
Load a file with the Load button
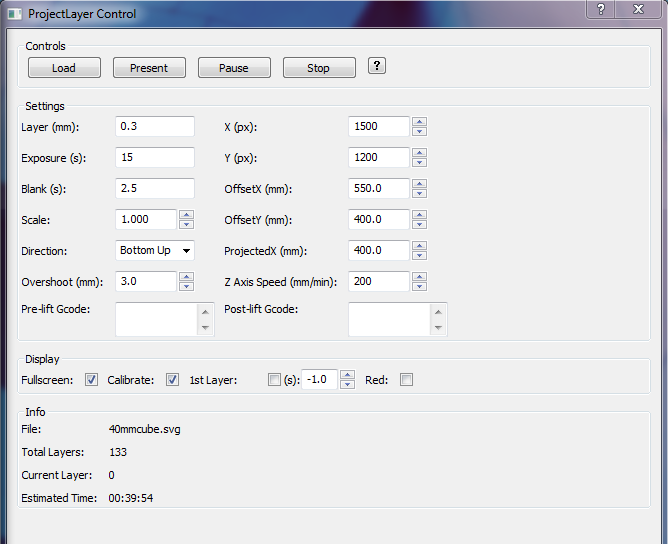64,68
